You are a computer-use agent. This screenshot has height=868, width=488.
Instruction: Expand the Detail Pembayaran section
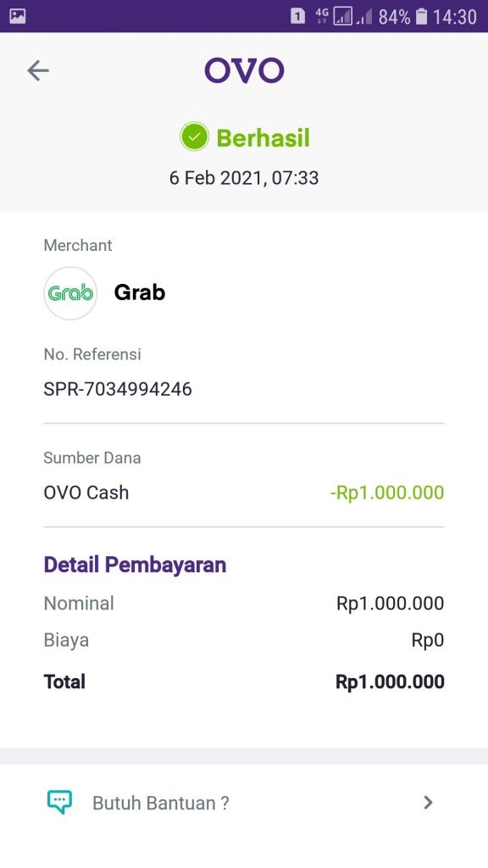pyautogui.click(x=135, y=565)
